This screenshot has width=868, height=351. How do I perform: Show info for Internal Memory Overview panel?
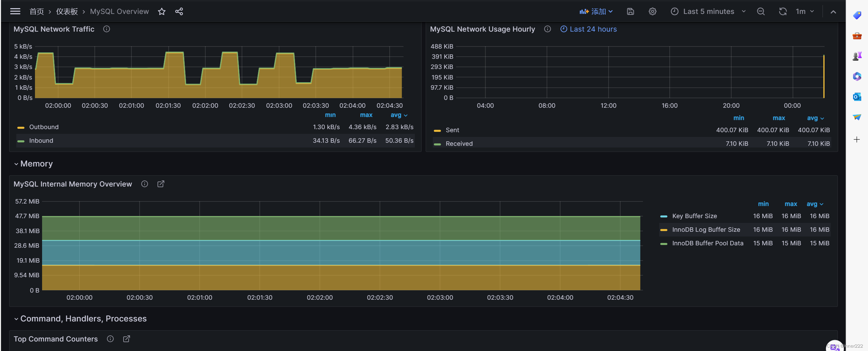pyautogui.click(x=145, y=184)
